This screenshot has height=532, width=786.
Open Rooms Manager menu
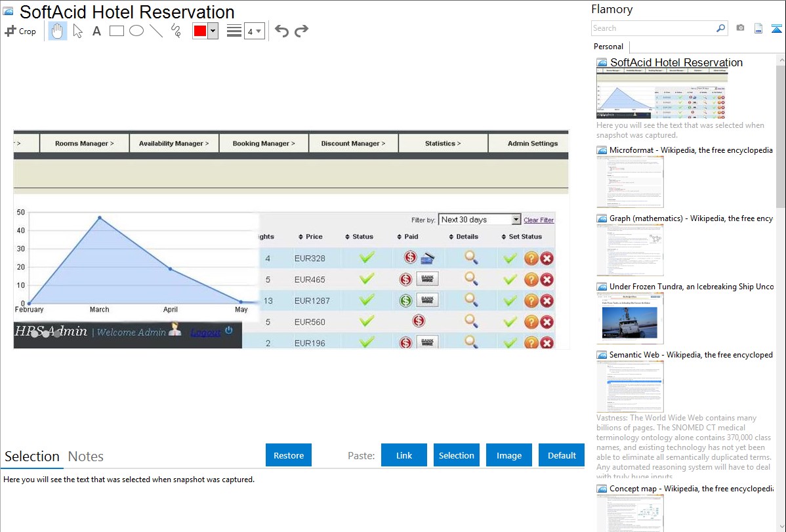[84, 144]
